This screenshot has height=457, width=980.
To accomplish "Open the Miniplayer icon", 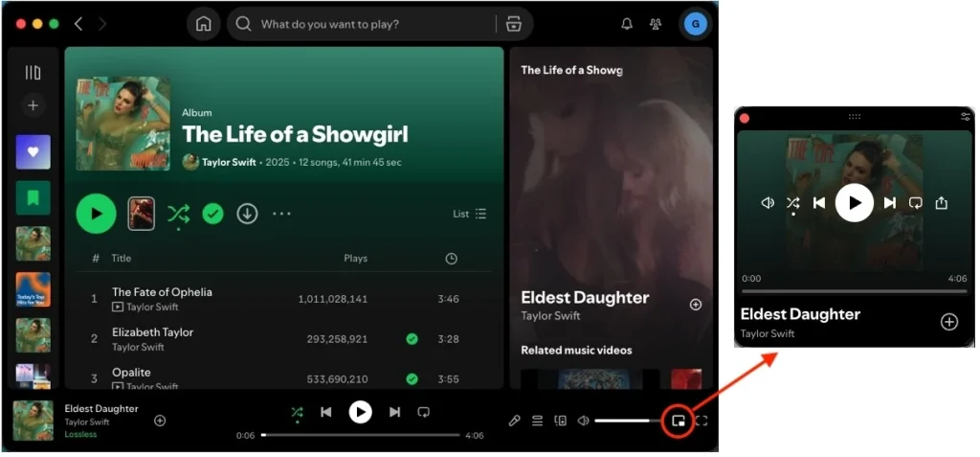I will click(x=678, y=422).
